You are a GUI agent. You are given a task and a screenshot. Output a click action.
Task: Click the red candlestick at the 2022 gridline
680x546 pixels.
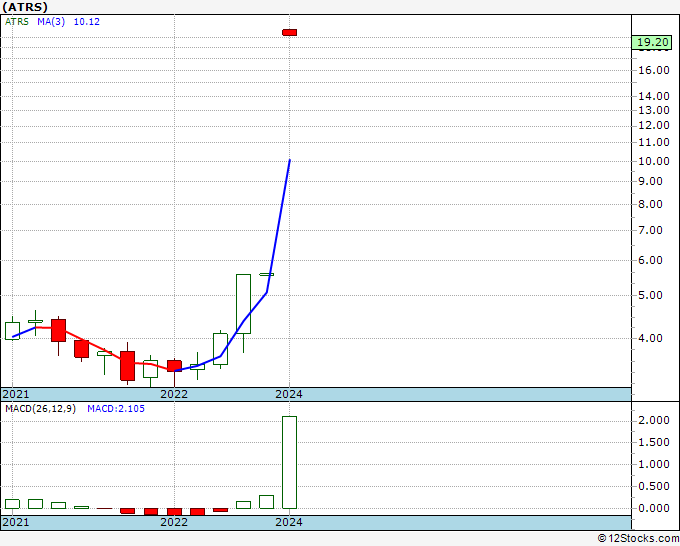click(x=174, y=366)
